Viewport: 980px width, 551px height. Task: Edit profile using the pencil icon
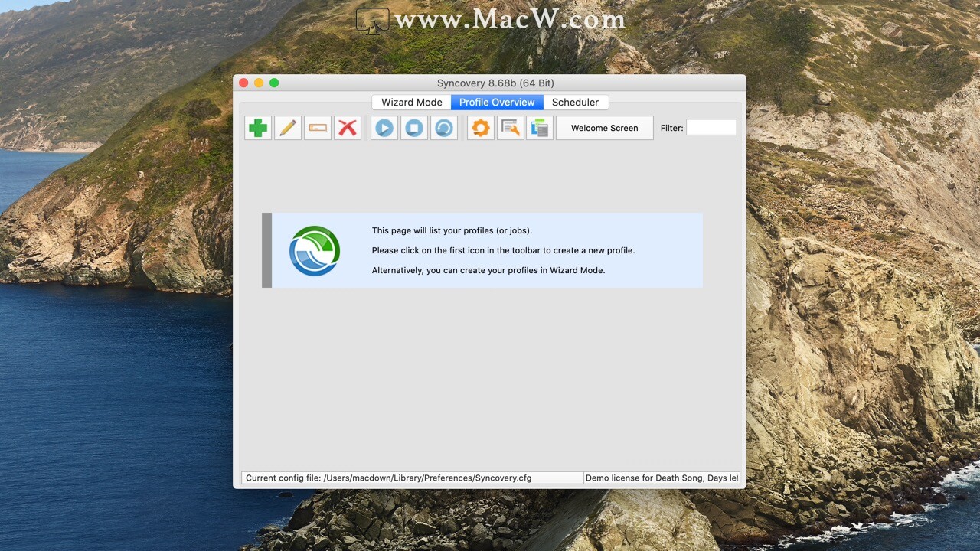point(288,128)
